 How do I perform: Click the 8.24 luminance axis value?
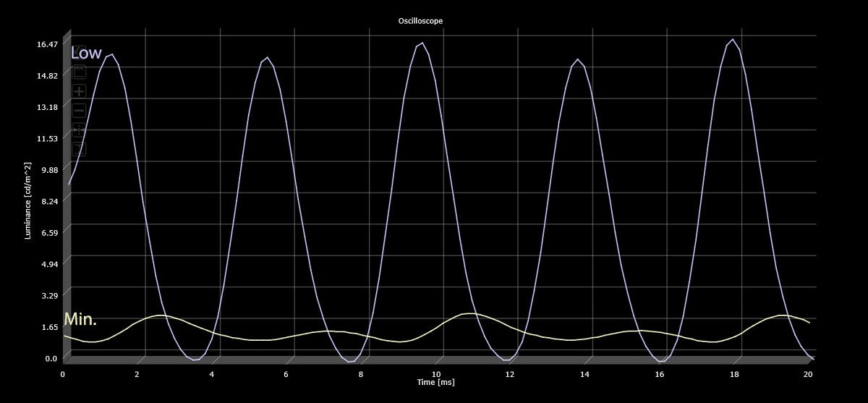[x=50, y=201]
